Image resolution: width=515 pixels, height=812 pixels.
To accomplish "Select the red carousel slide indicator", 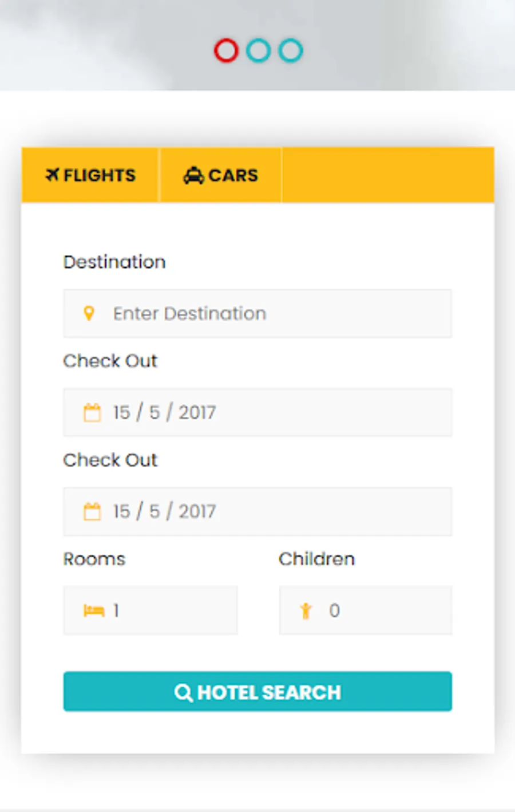I will (x=226, y=50).
